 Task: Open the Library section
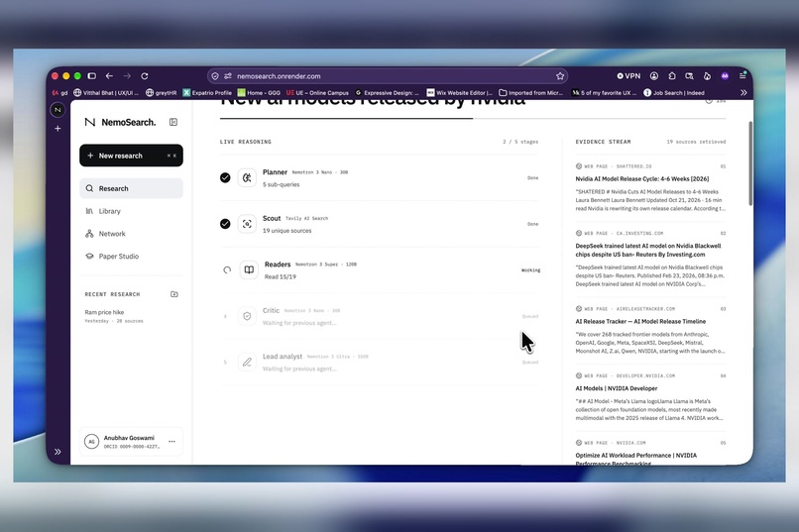point(131,211)
